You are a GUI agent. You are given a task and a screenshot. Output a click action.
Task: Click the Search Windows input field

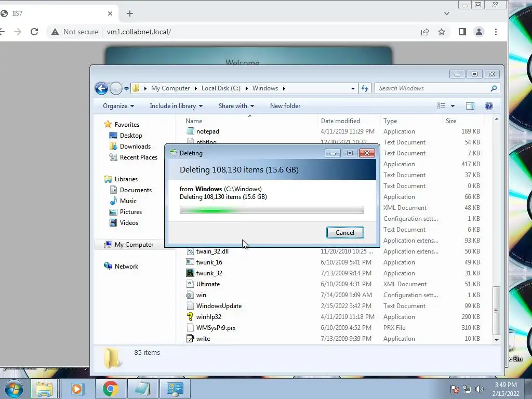point(433,88)
